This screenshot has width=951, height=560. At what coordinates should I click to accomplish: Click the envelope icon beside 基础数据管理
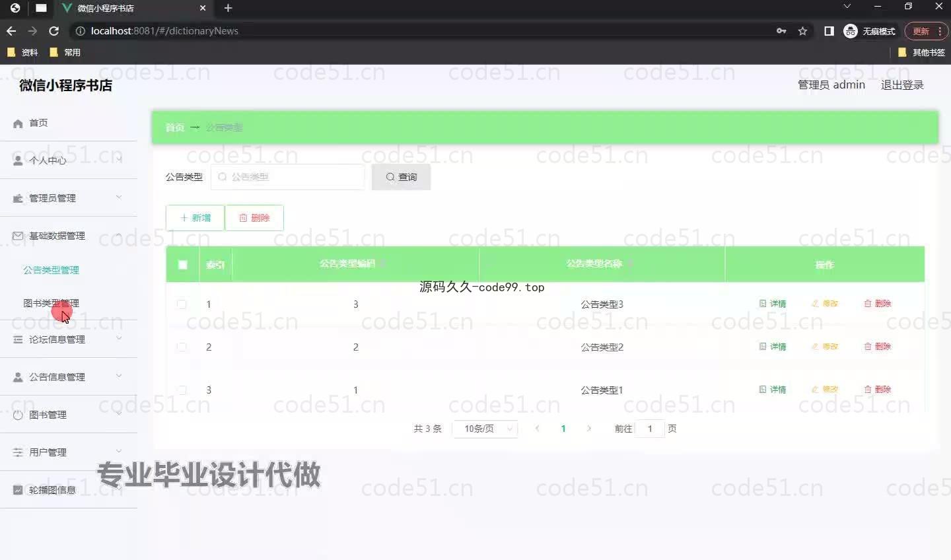(x=18, y=236)
